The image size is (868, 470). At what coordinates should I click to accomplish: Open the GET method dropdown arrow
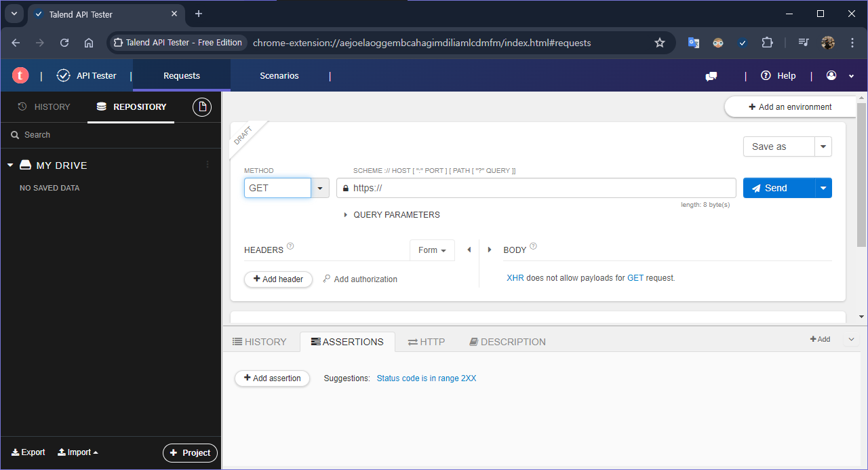click(x=320, y=188)
